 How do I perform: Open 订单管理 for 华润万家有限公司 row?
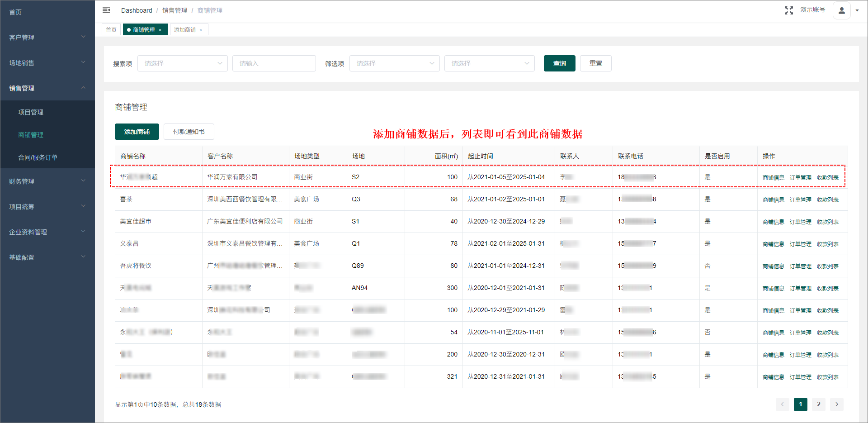click(801, 177)
